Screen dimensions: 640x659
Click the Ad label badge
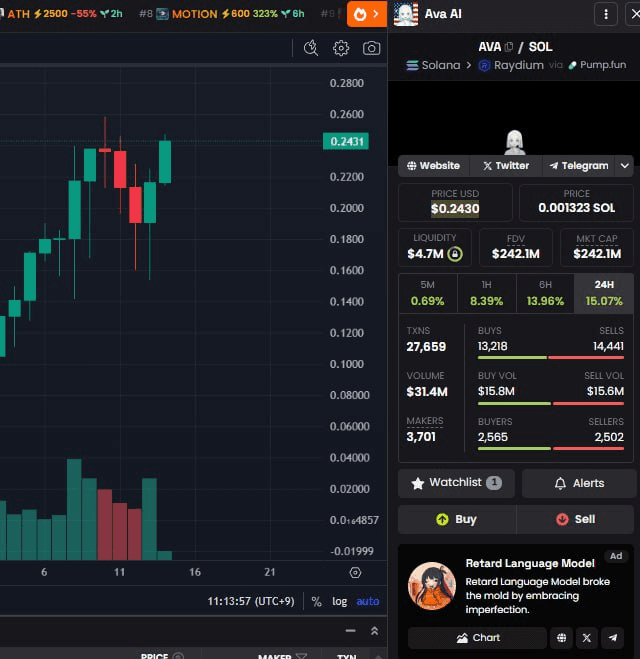pyautogui.click(x=616, y=556)
